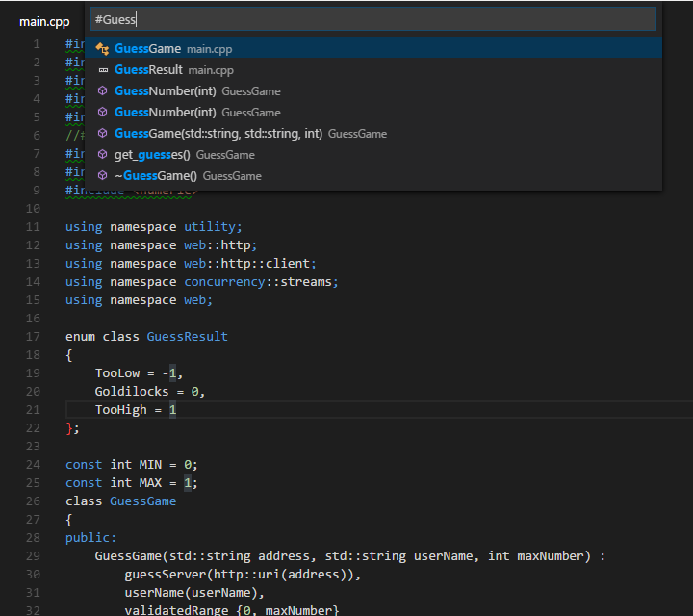Click the cube icon beside GuessGame(std::string...) constructor

coord(102,134)
